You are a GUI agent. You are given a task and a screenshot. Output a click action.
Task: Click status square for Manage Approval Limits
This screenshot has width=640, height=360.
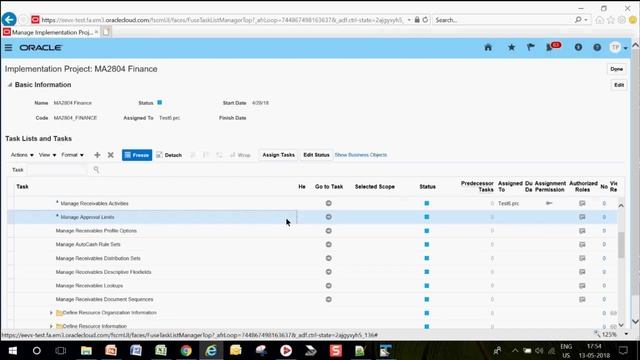(x=427, y=217)
